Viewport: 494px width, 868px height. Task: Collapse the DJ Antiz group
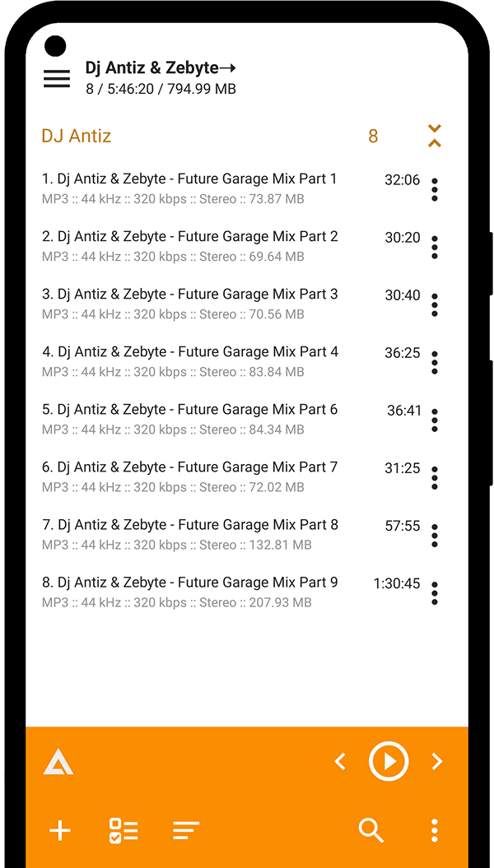click(x=434, y=135)
